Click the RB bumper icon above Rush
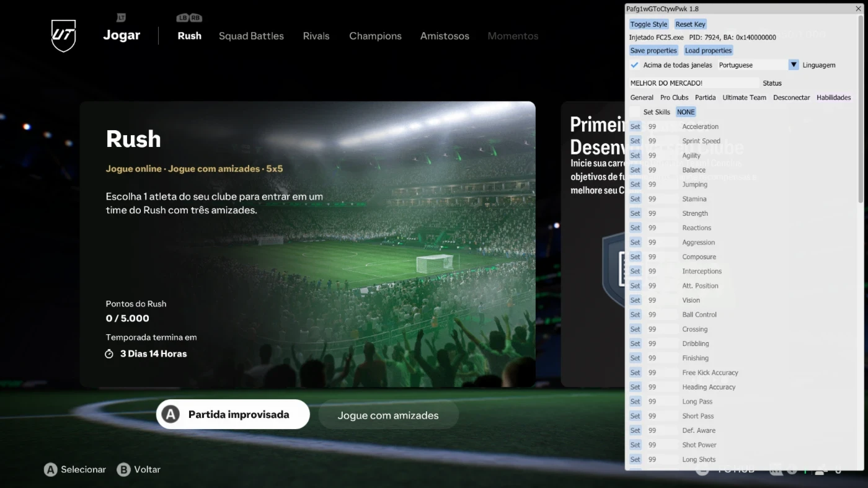 click(196, 18)
